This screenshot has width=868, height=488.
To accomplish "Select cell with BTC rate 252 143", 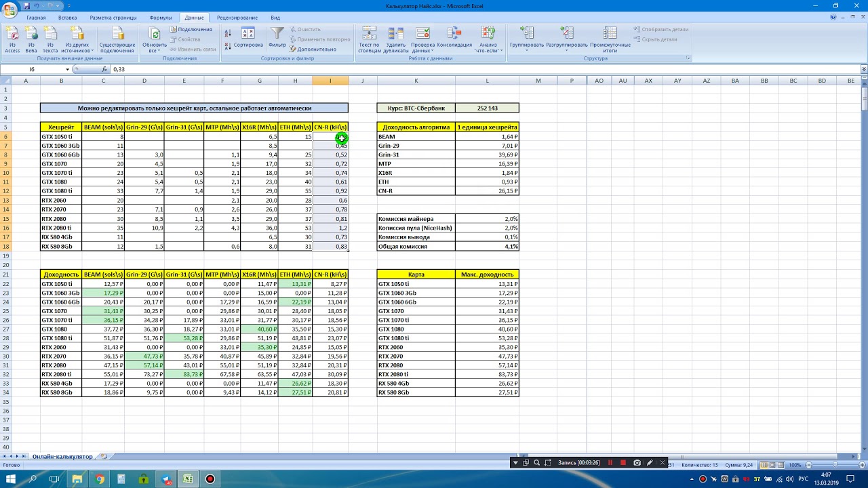I will click(x=487, y=108).
